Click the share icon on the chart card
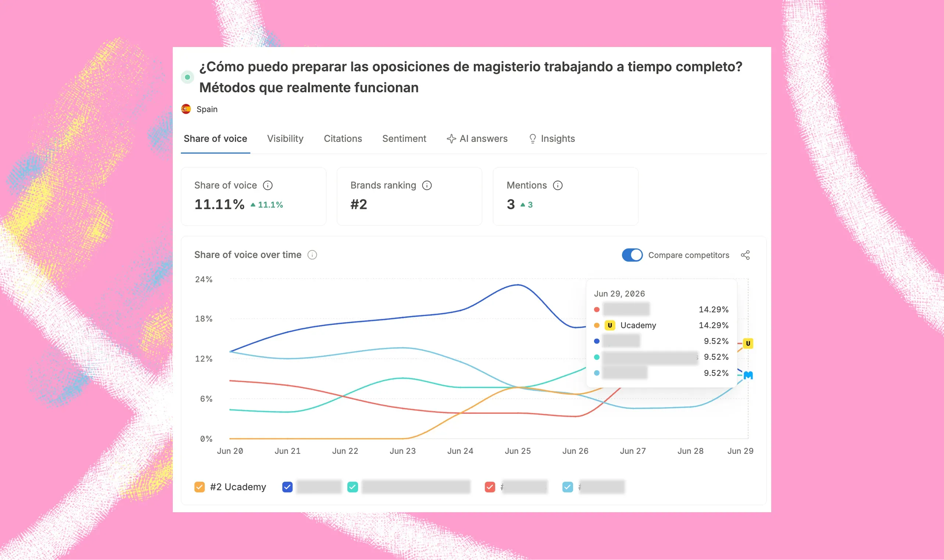The width and height of the screenshot is (944, 560). pyautogui.click(x=745, y=255)
